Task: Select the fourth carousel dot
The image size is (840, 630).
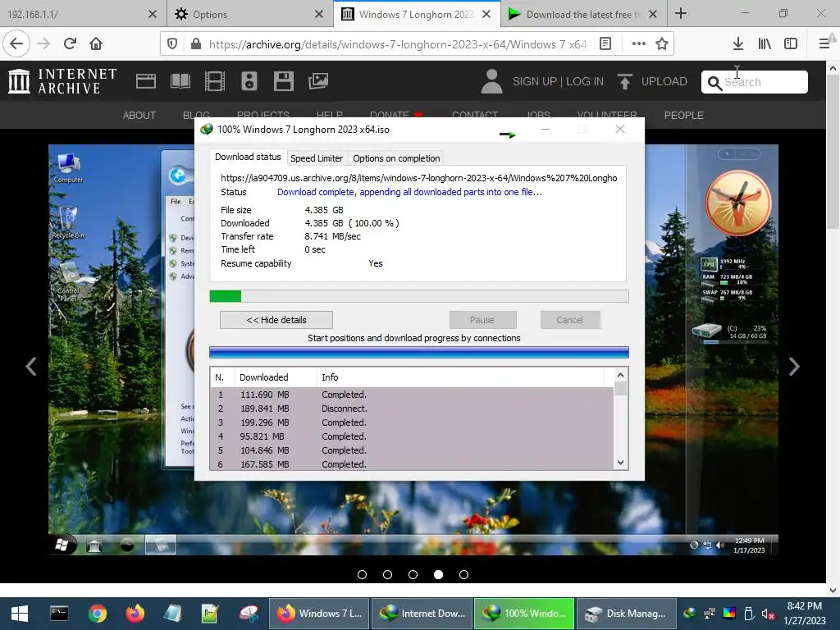Action: 438,575
